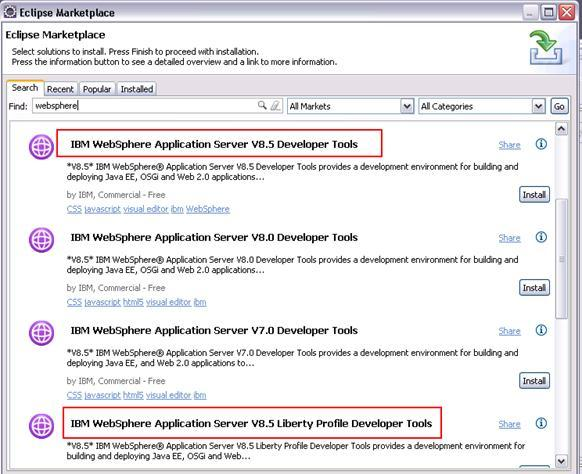The height and width of the screenshot is (474, 582).
Task: Click the globe icon of V8.5 Developer Tools
Action: (41, 147)
